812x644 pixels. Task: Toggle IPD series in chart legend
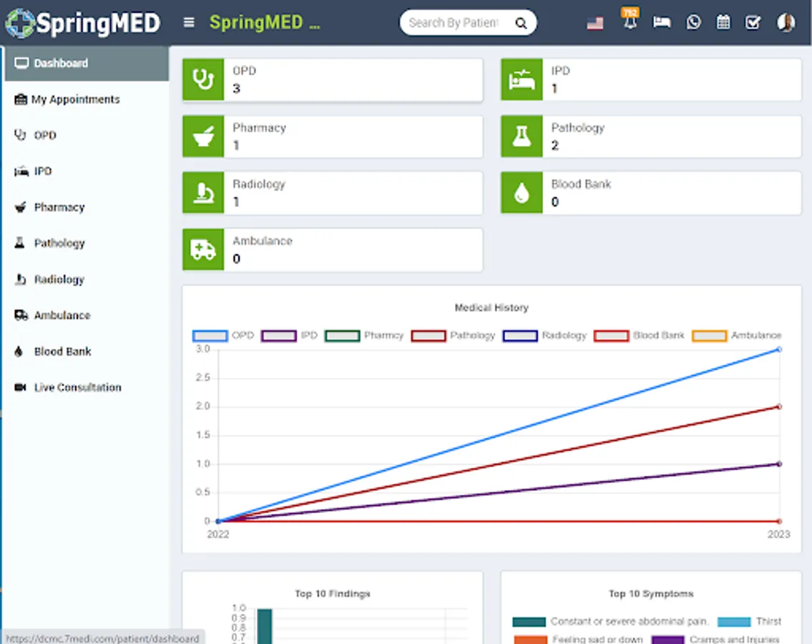[289, 336]
